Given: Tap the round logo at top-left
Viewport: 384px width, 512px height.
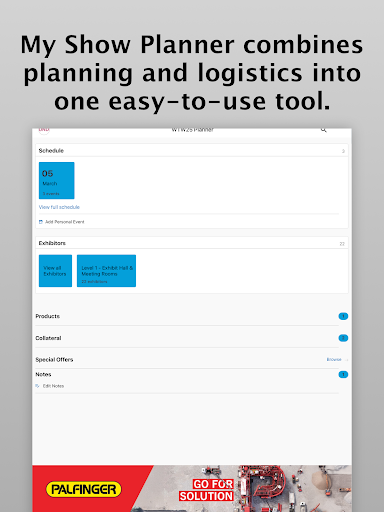Looking at the screenshot, I should (x=44, y=131).
